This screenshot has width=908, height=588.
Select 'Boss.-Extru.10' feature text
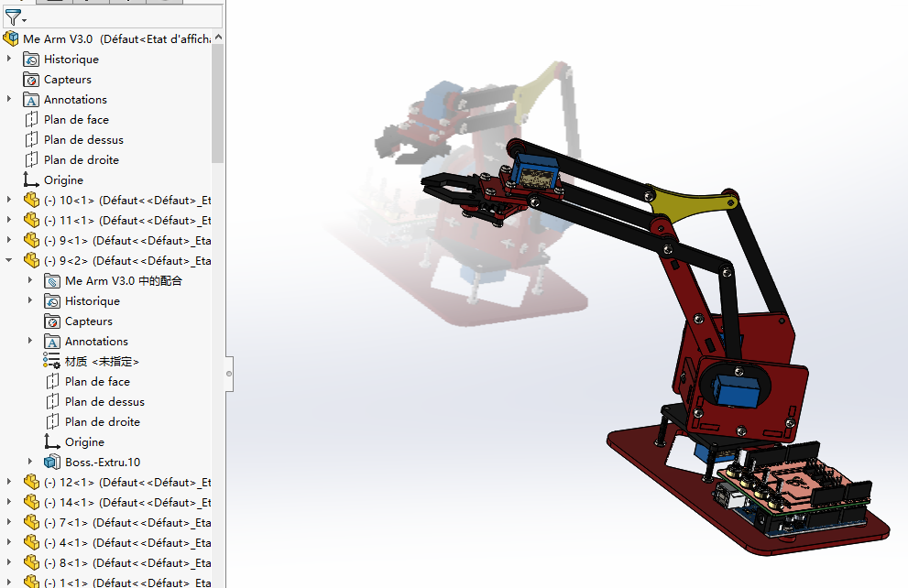[103, 463]
